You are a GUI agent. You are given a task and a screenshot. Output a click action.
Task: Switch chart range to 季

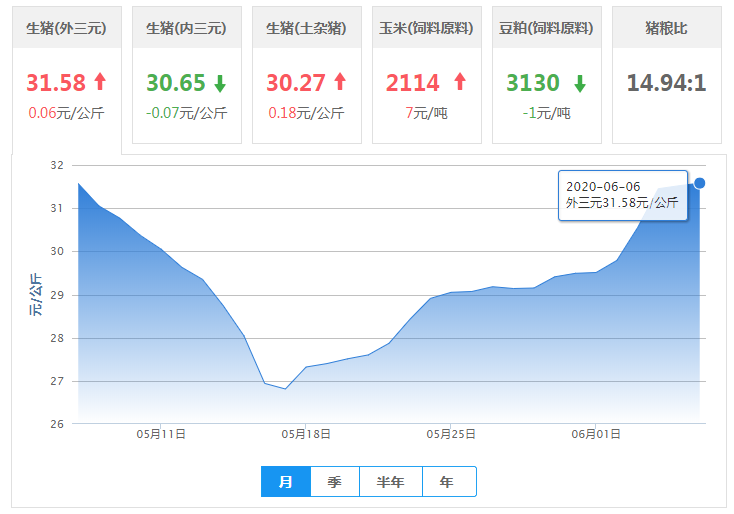click(335, 482)
